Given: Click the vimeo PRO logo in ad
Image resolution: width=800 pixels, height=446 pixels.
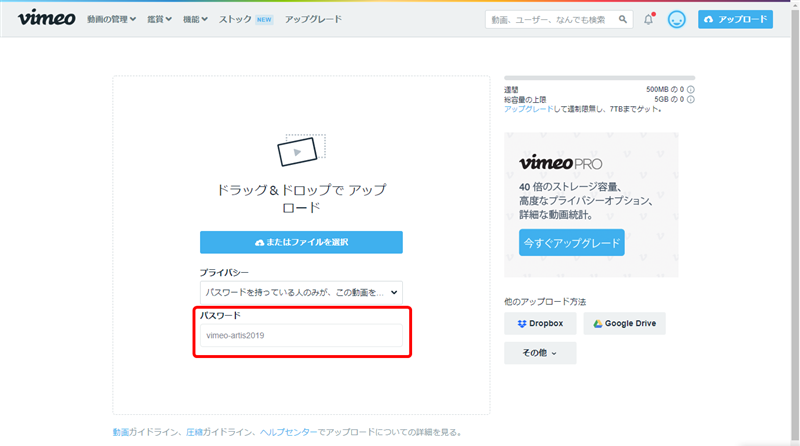Looking at the screenshot, I should click(x=561, y=163).
